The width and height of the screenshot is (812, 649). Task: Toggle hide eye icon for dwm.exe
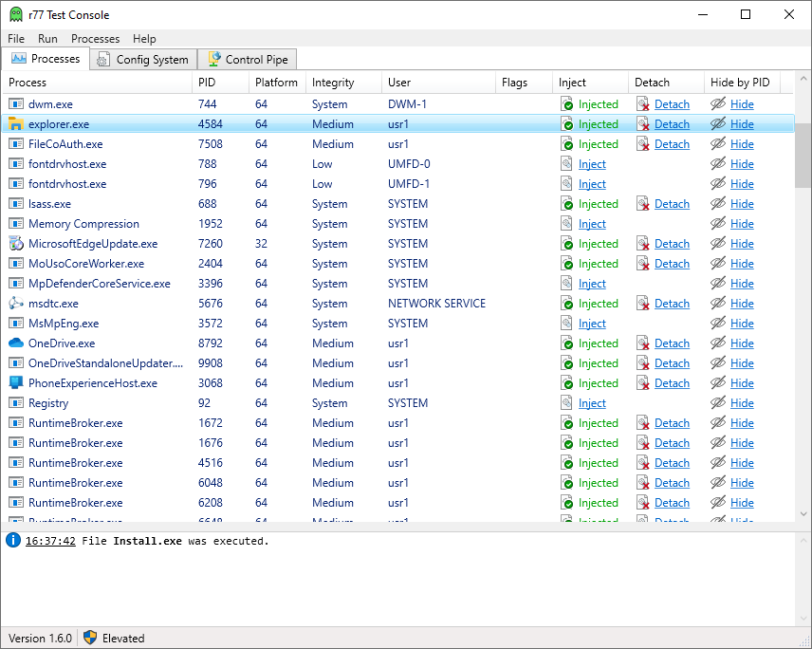(718, 104)
